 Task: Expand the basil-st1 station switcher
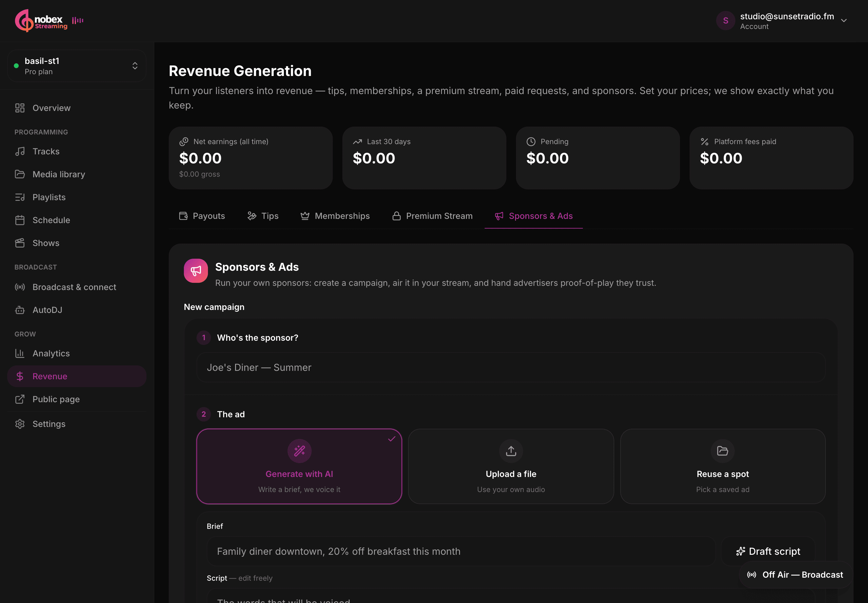(x=77, y=66)
